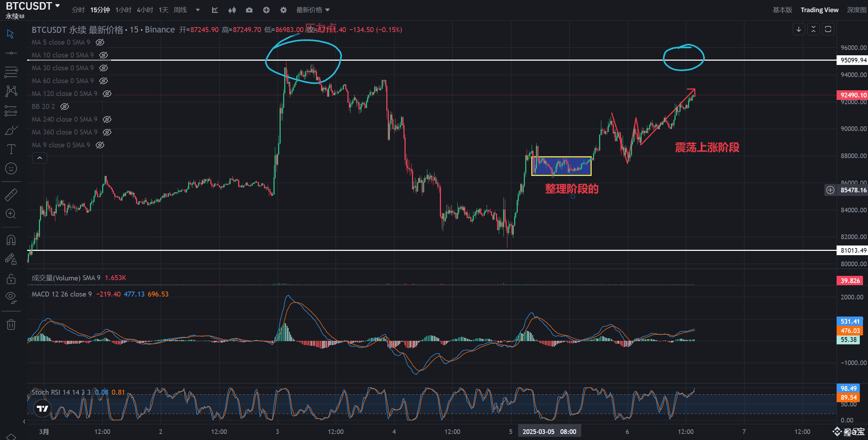Viewport: 868px width, 440px height.
Task: Open the Fibonacci retracement lines tool
Action: [11, 72]
